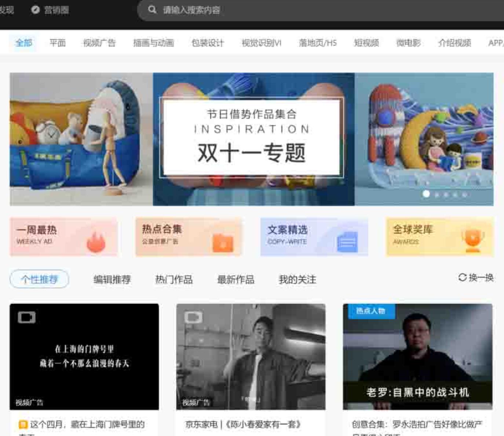Viewport: 504px width, 436px height.
Task: Open the 插画与动画 category
Action: [153, 43]
